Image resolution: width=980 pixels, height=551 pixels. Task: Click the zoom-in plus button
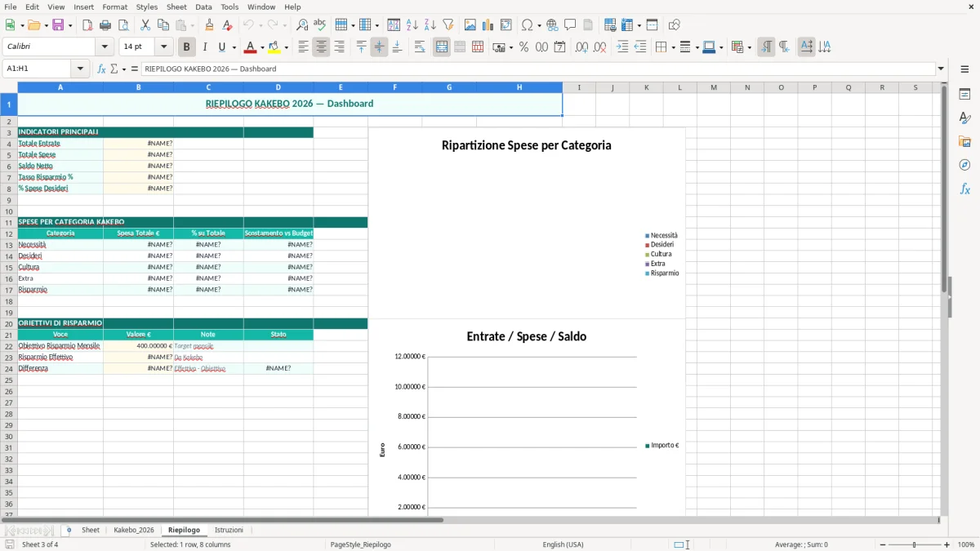pyautogui.click(x=947, y=544)
